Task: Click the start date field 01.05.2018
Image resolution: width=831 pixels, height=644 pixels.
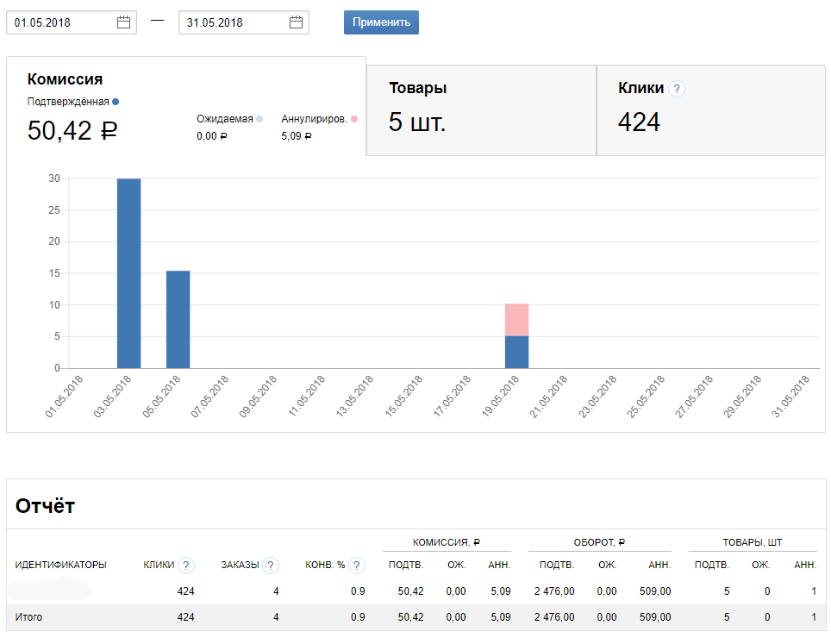Action: coord(60,23)
